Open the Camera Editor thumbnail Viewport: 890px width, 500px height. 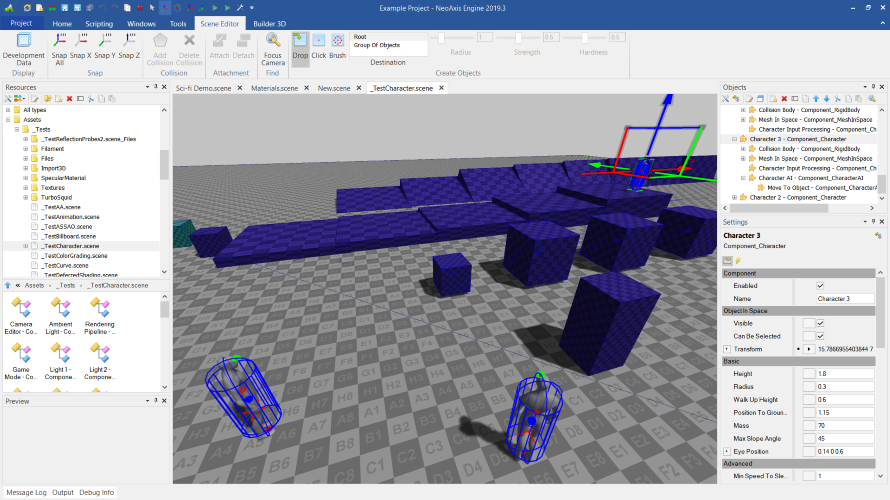click(21, 316)
